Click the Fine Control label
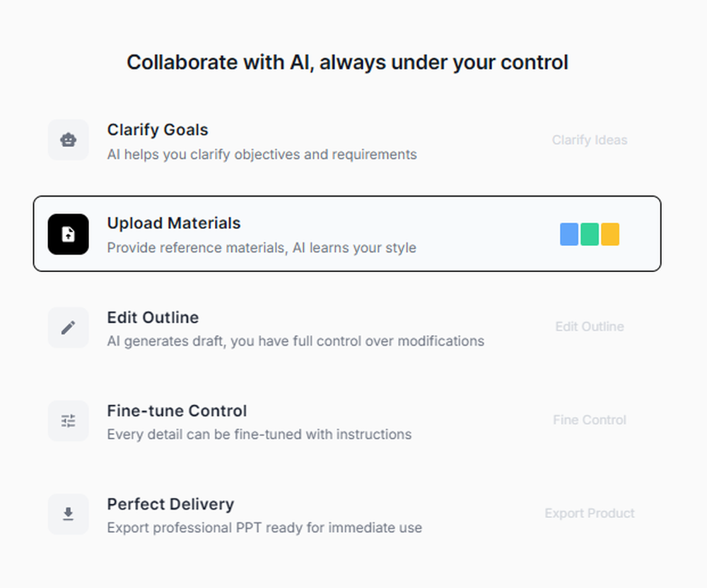707x588 pixels. [x=589, y=420]
